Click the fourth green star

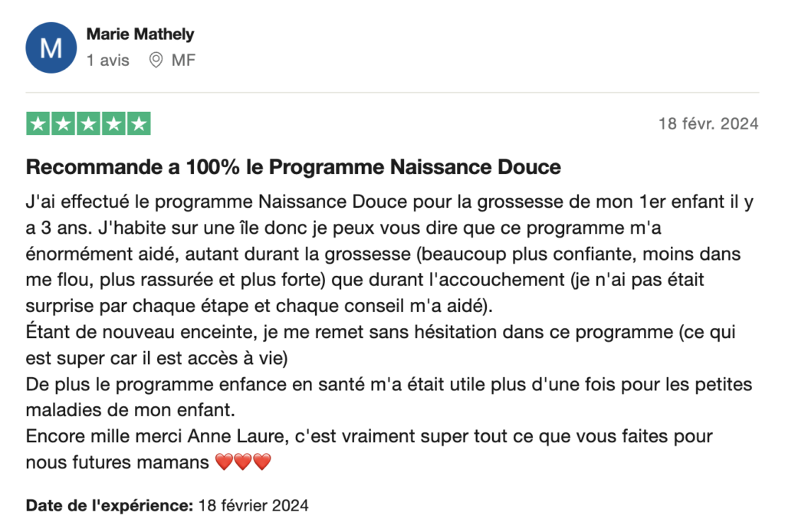(113, 123)
